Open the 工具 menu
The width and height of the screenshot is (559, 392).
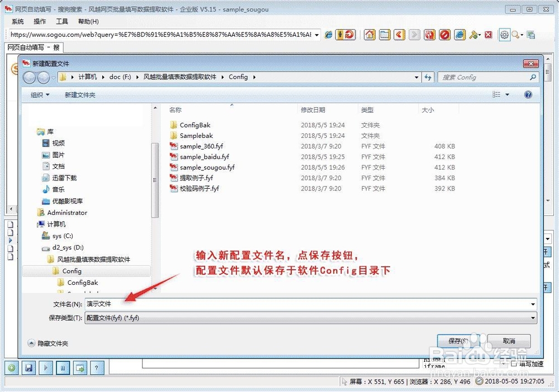click(61, 21)
